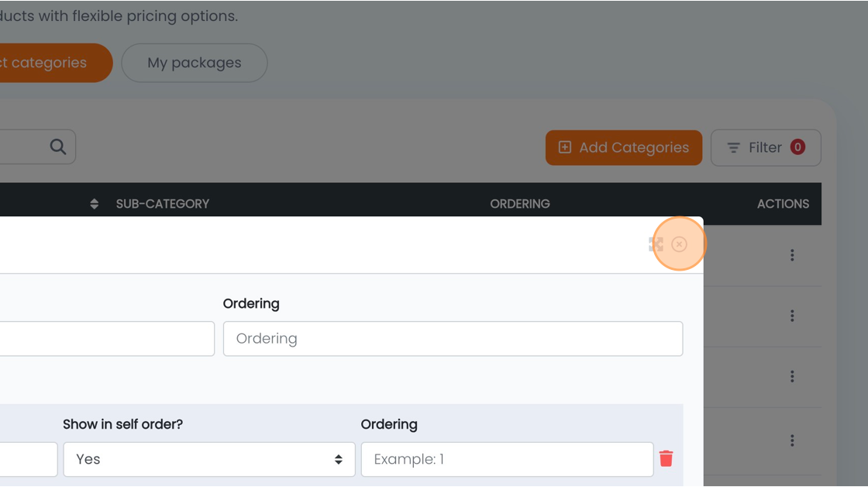
Task: Open the three-dot actions menu in the second row
Action: [791, 316]
